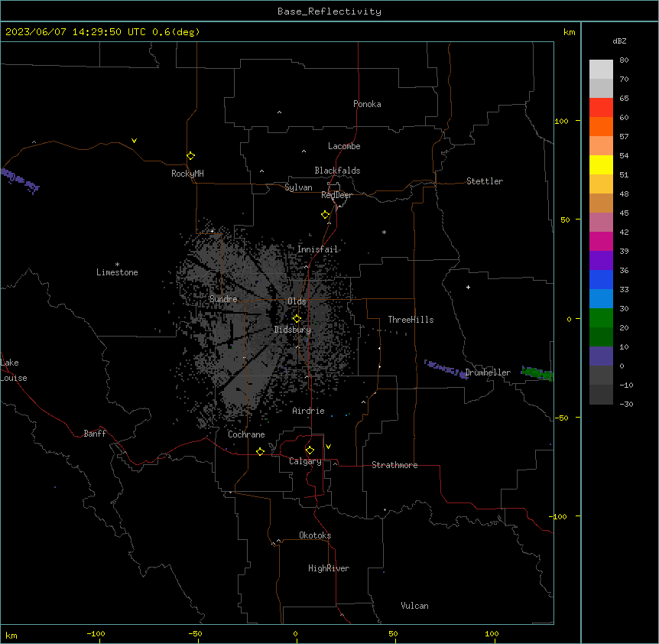Click the magenta 39-42 dBZ legend swatch
Screen dimensions: 659x644
click(x=601, y=241)
